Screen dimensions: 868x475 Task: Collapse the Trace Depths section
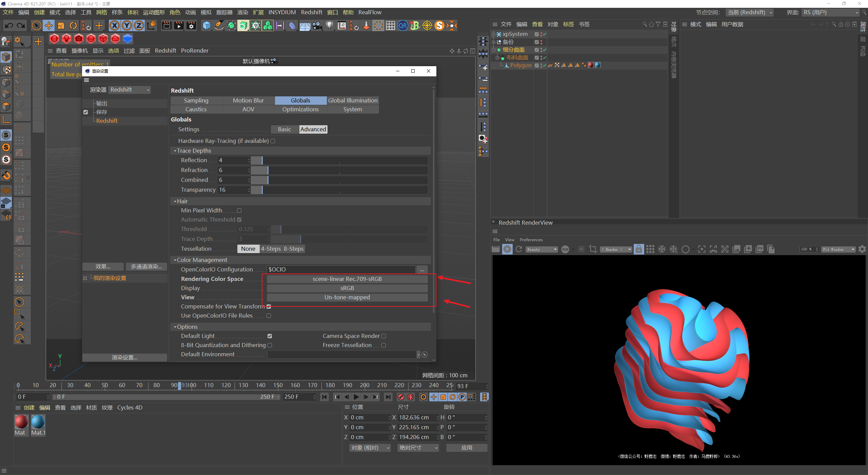[175, 151]
